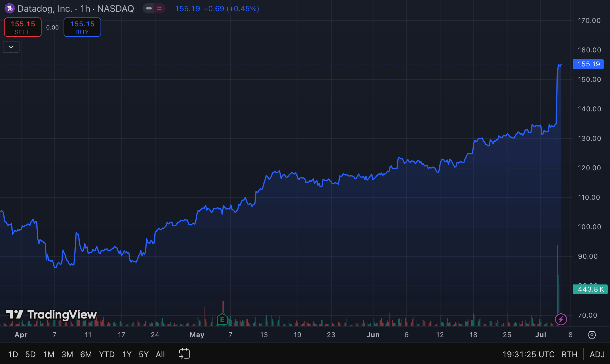
Task: Click the 155.15 SELL button
Action: (23, 27)
